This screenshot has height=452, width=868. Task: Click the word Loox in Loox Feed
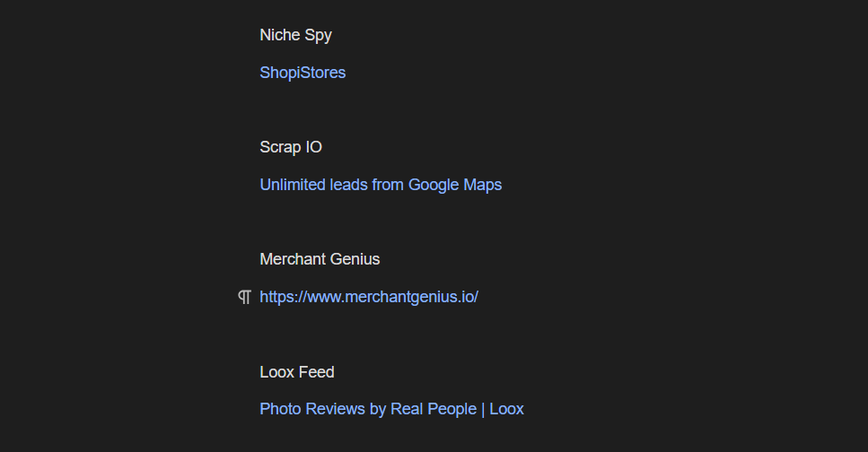pos(277,372)
